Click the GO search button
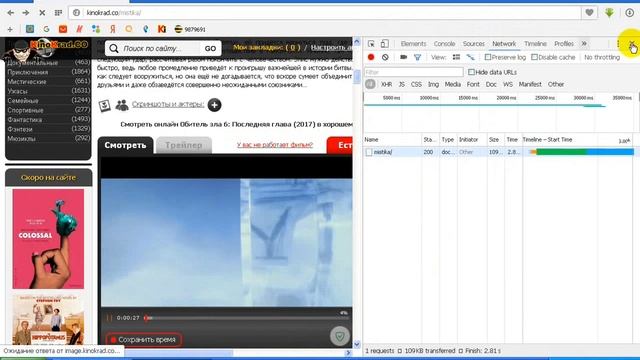The width and height of the screenshot is (640, 360). point(211,48)
